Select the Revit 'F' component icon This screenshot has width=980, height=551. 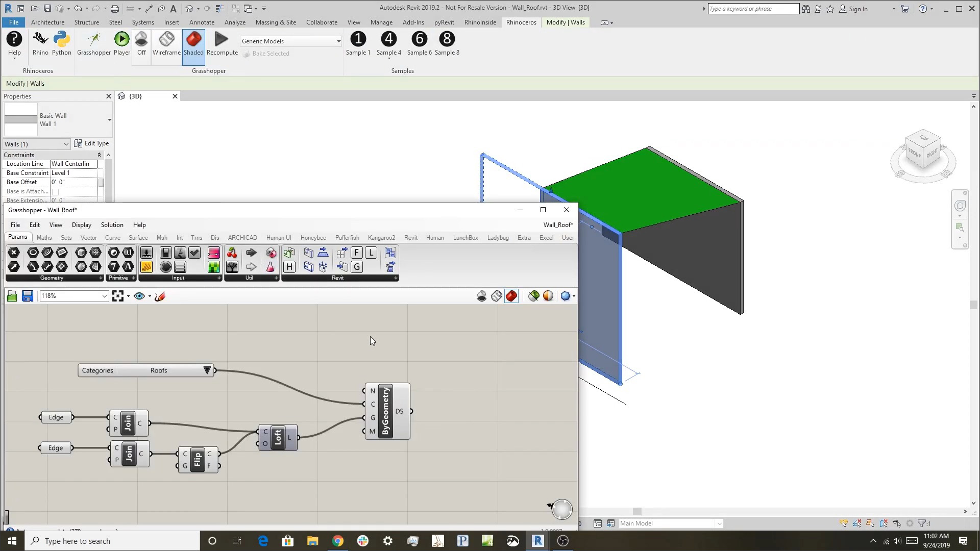356,252
